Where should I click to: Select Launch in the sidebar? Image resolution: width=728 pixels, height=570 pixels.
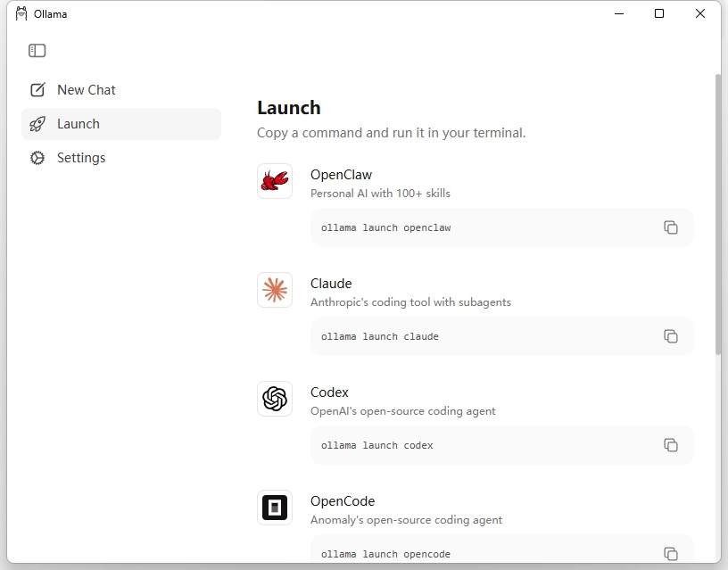coord(121,124)
